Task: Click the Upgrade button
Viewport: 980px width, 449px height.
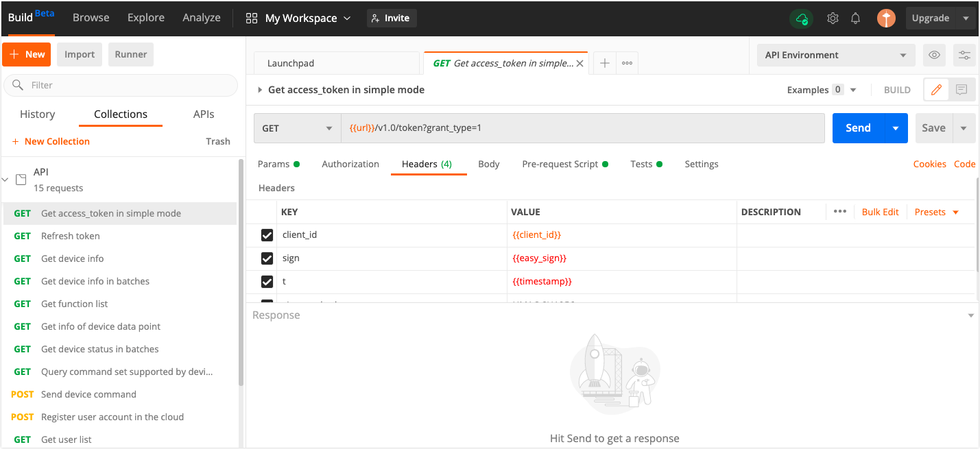Action: click(931, 19)
